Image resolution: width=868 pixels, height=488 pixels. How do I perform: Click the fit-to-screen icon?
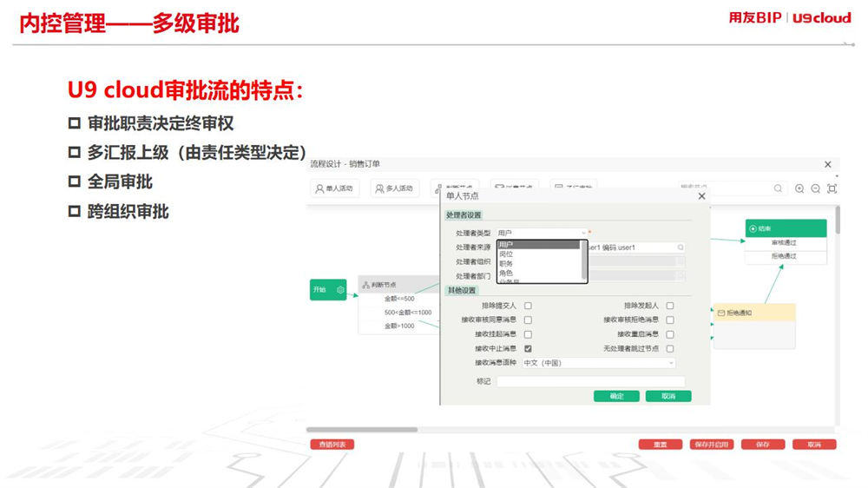coord(832,189)
